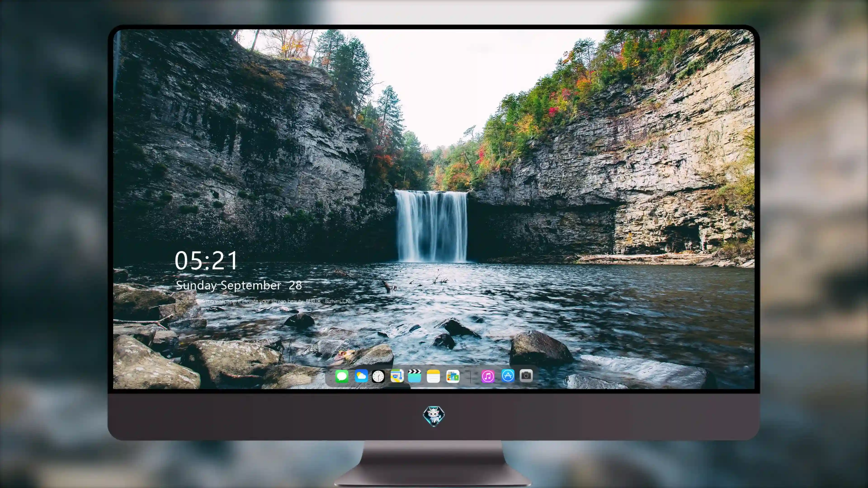Launch the Maps app from the dock
This screenshot has height=488, width=868.
click(397, 376)
